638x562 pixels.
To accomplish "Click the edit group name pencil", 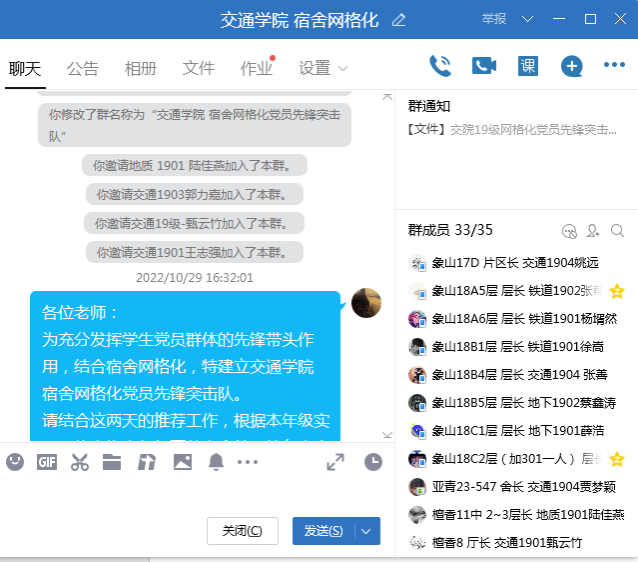I will 399,19.
